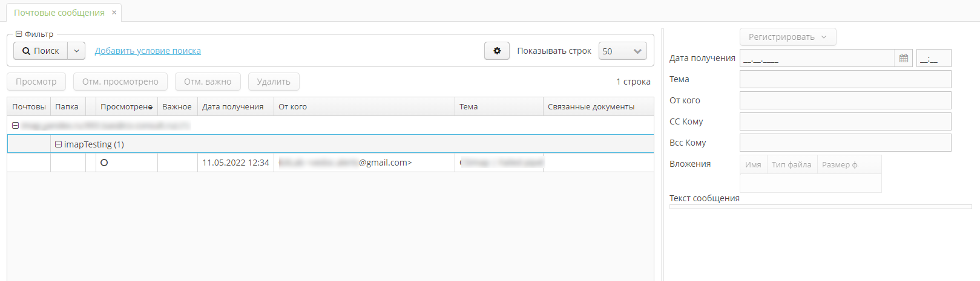The height and width of the screenshot is (281, 980).
Task: Close the Почтовые сообщения tab
Action: point(114,13)
